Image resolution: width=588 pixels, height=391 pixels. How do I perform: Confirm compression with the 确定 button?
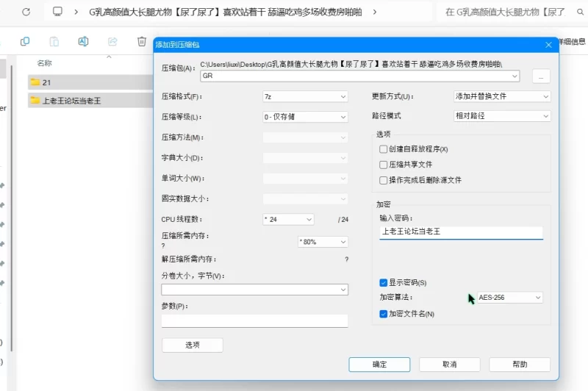(x=379, y=365)
